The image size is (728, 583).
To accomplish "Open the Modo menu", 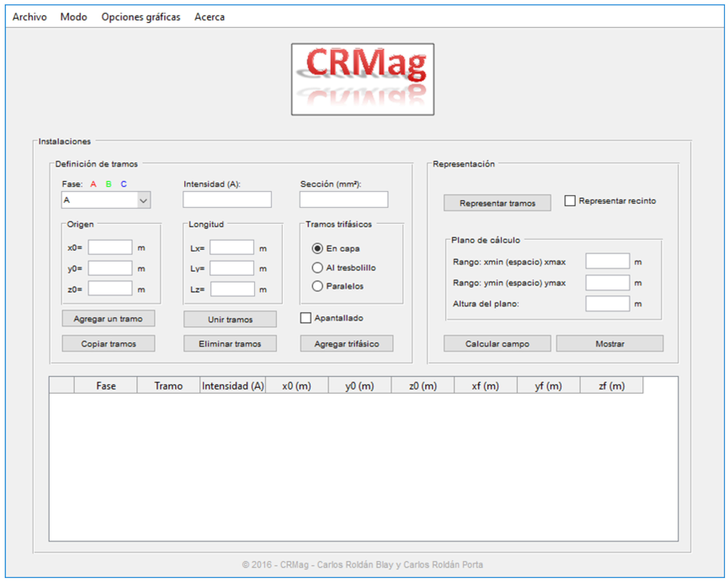I will click(74, 17).
